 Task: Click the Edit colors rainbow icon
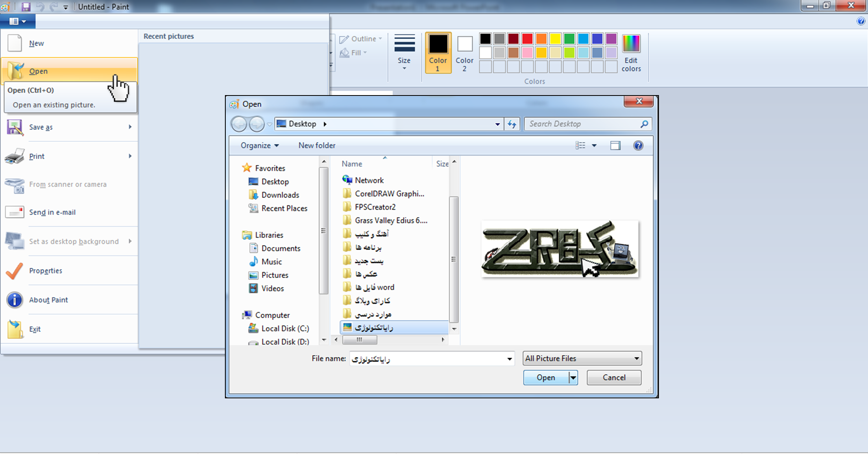pyautogui.click(x=631, y=44)
